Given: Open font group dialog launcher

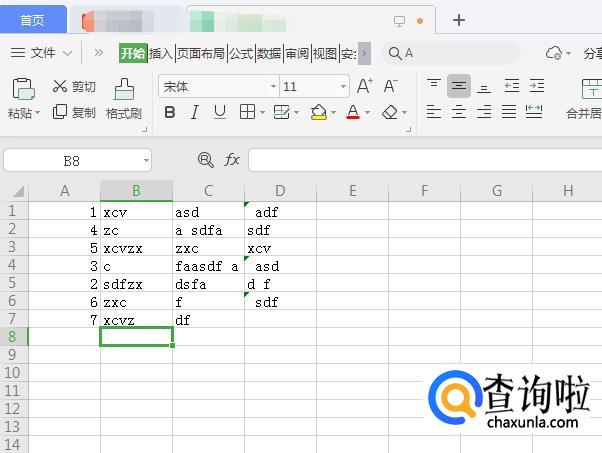Looking at the screenshot, I should coord(408,129).
